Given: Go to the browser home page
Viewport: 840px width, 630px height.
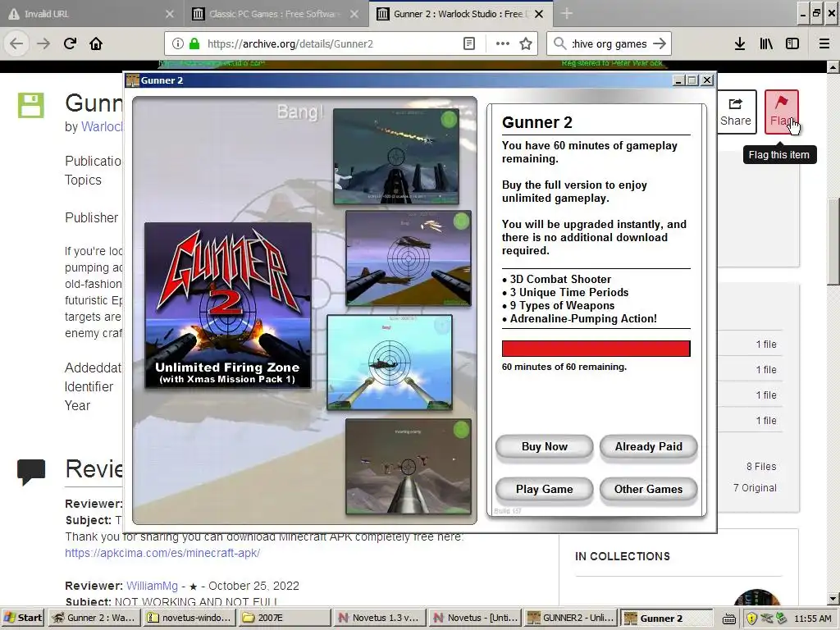Looking at the screenshot, I should pos(96,44).
